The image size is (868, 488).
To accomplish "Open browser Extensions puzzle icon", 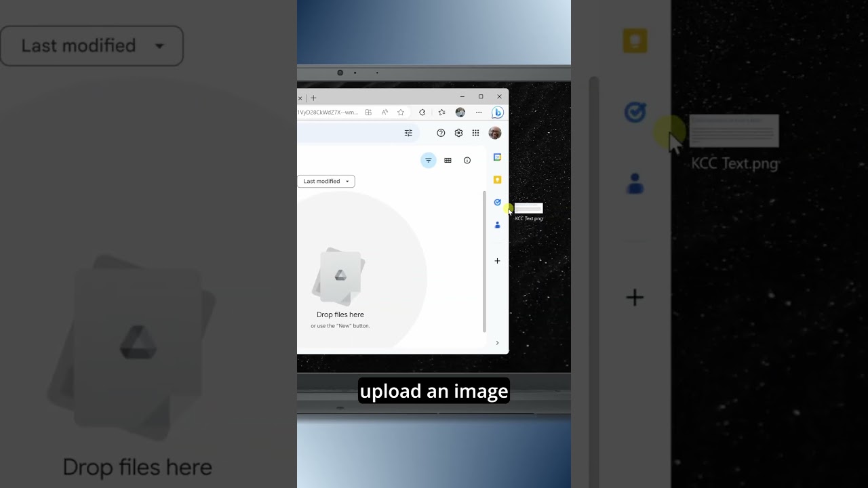I will pyautogui.click(x=422, y=113).
